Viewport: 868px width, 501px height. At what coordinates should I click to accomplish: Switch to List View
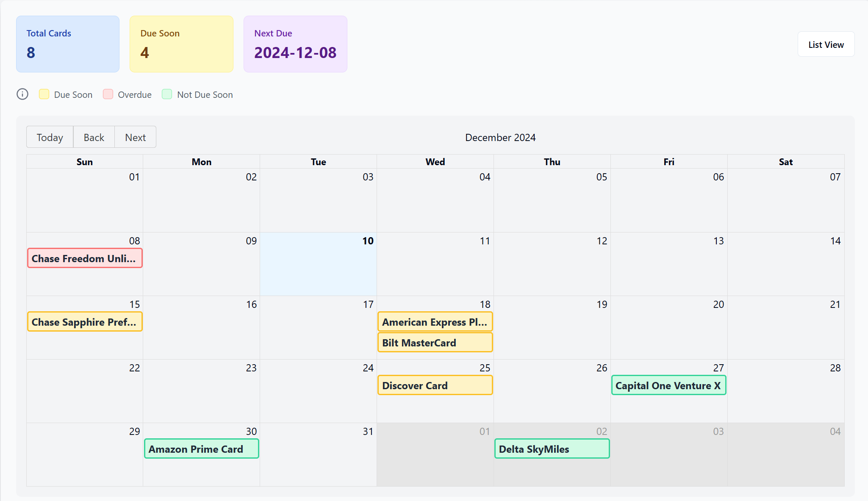826,44
